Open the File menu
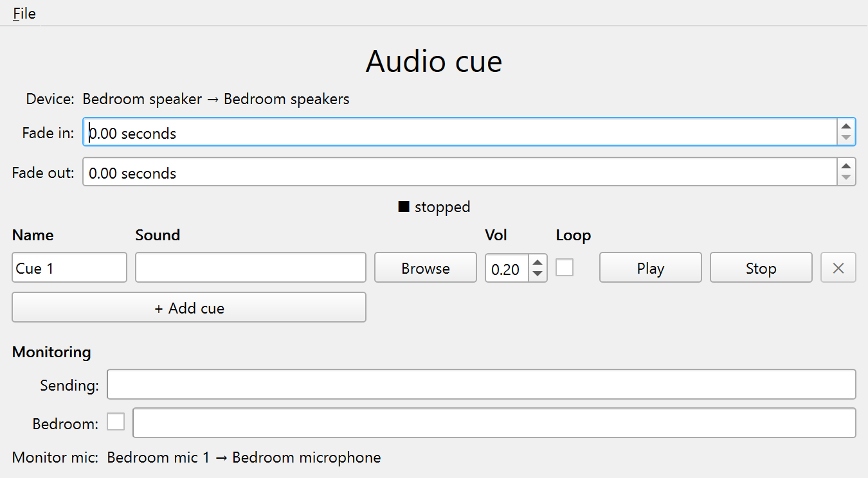 (x=24, y=13)
